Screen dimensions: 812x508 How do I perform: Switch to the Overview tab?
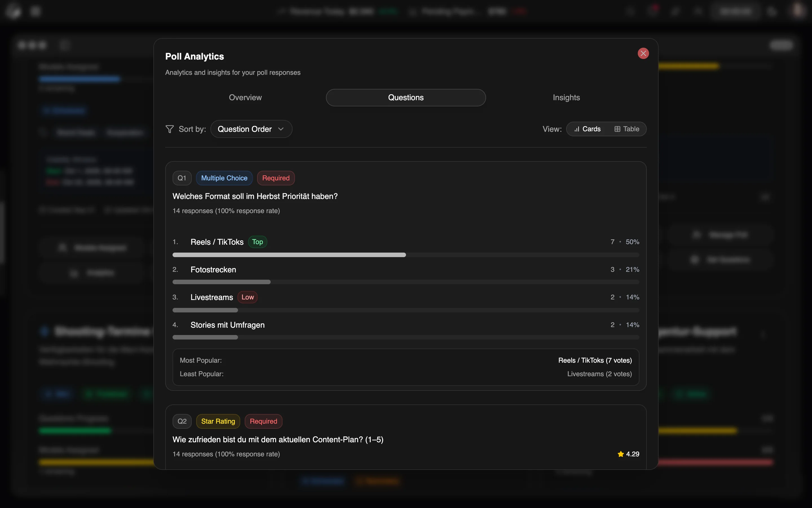[245, 97]
